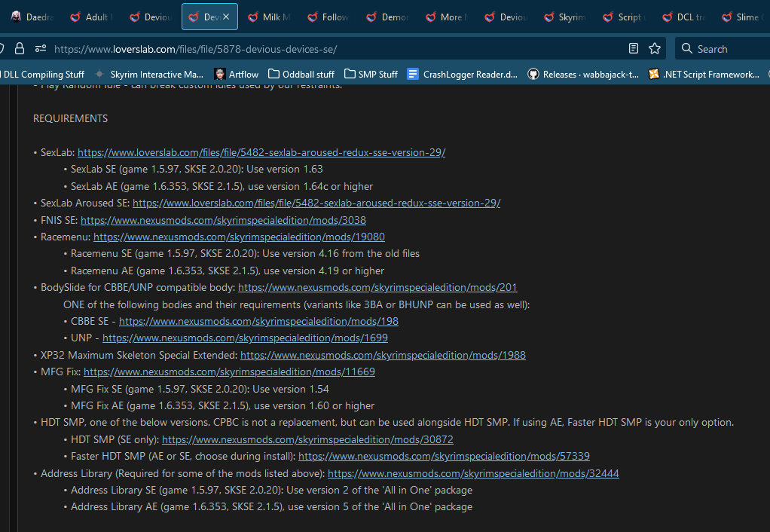Switch to the Milk M tab
This screenshot has width=770, height=532.
click(x=269, y=17)
